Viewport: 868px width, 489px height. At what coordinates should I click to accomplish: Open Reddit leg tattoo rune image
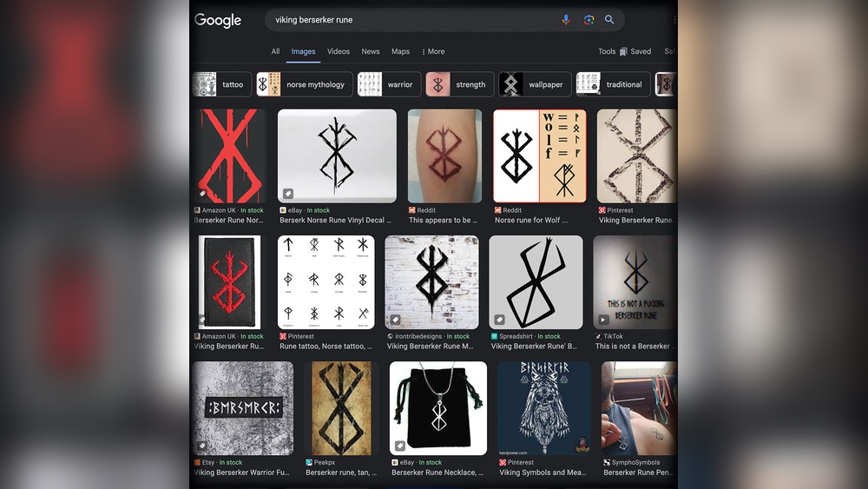444,155
